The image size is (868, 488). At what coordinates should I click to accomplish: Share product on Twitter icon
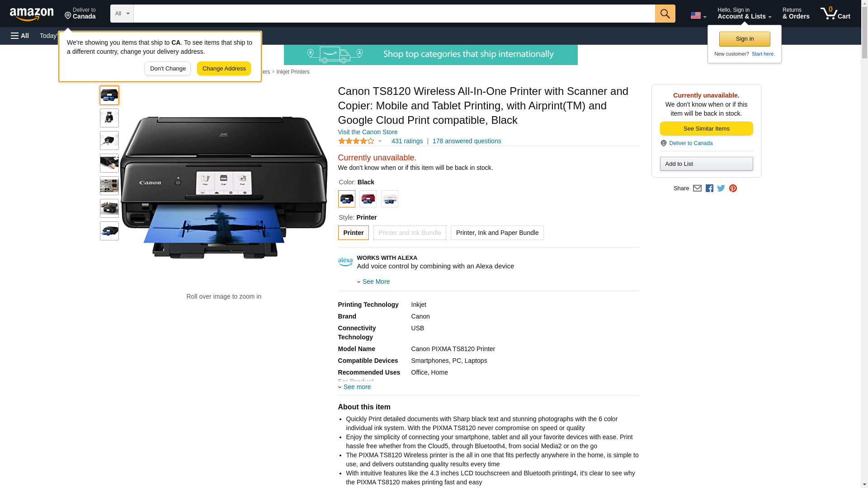pos(721,188)
